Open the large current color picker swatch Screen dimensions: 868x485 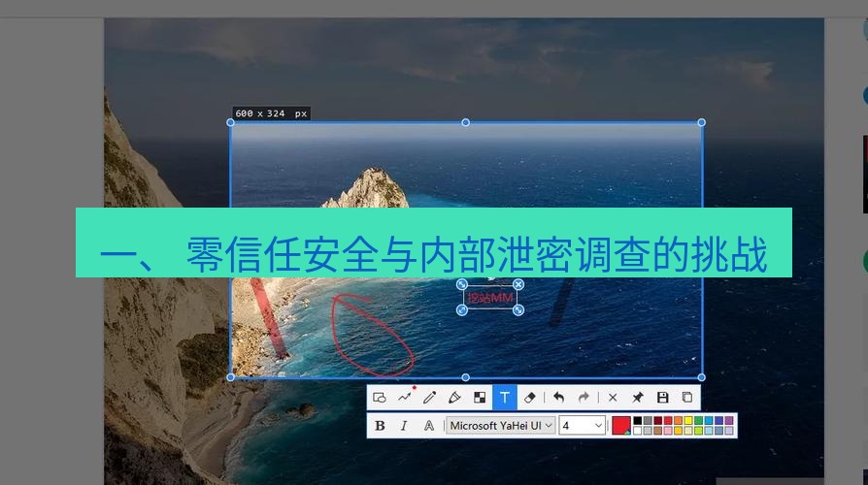[621, 425]
